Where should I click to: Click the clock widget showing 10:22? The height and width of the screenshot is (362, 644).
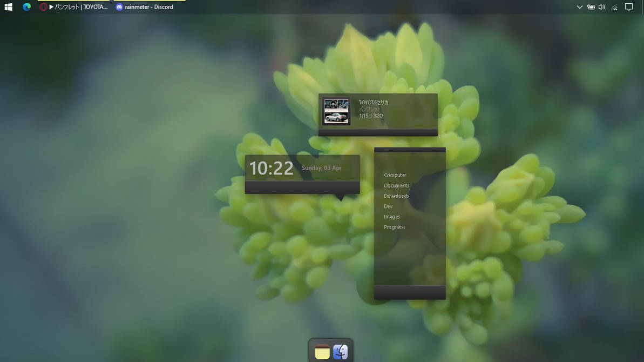click(x=271, y=168)
